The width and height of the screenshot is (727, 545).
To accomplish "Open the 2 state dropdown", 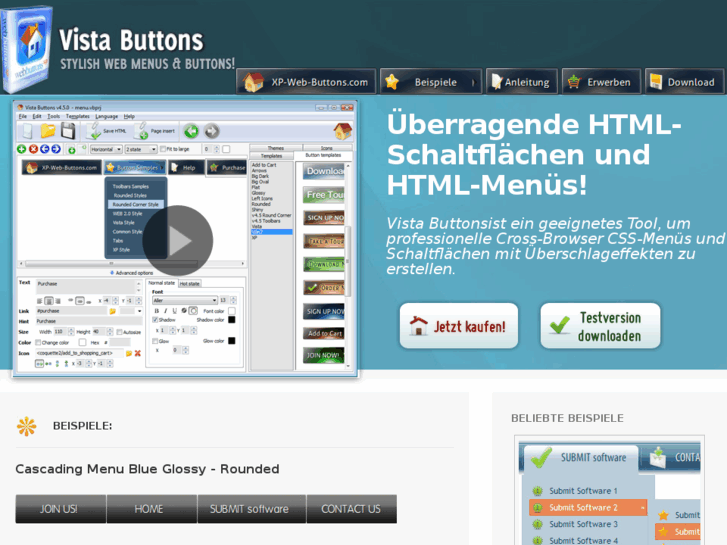I will 141,149.
